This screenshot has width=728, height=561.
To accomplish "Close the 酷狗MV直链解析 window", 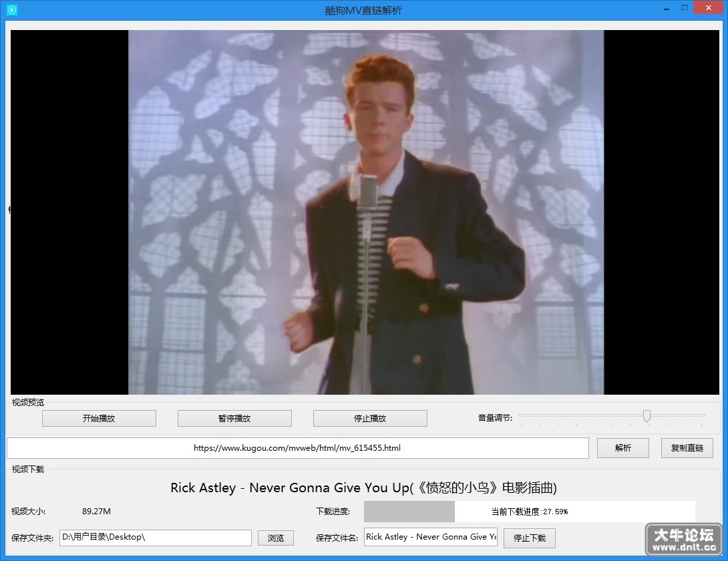I will (x=709, y=8).
